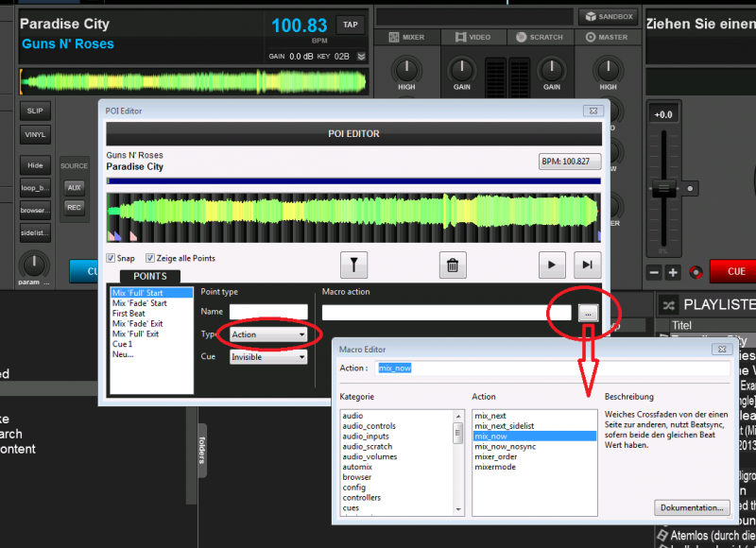Toggle the Snap checkbox

[112, 258]
